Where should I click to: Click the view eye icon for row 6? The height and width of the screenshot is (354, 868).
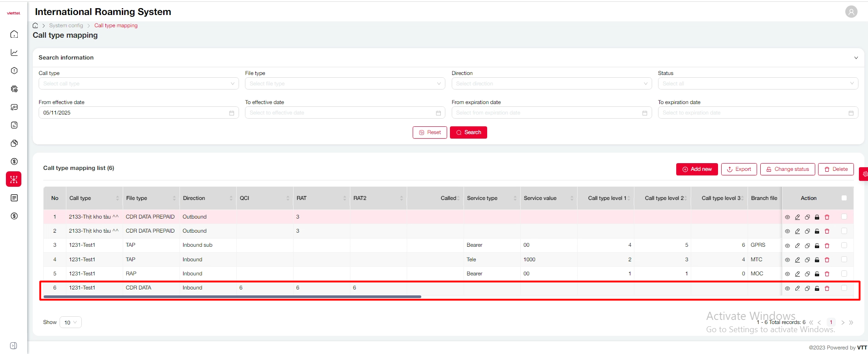coord(788,289)
